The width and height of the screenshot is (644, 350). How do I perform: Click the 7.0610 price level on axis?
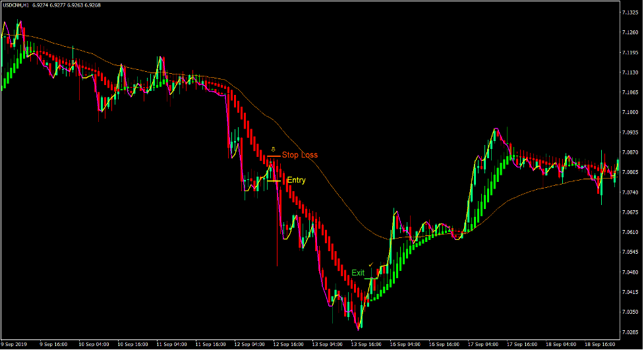pos(630,232)
